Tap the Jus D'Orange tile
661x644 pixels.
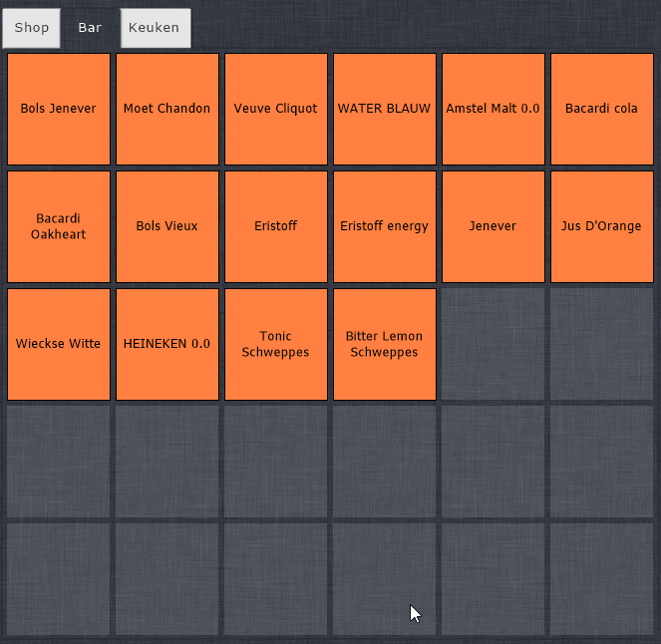602,226
